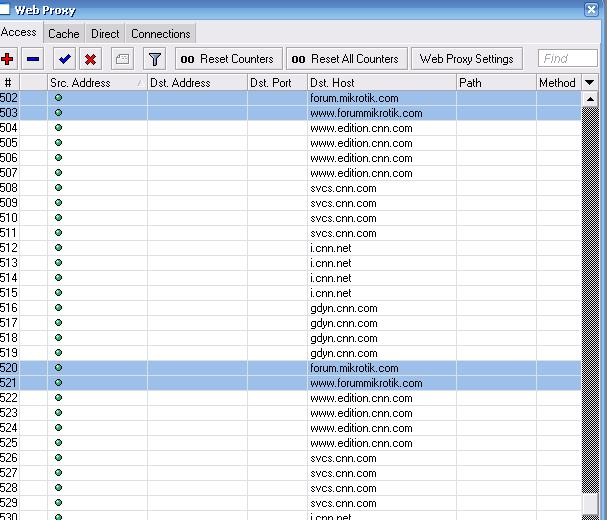
Task: Remove the rule with the blue minus icon
Action: pos(33,59)
